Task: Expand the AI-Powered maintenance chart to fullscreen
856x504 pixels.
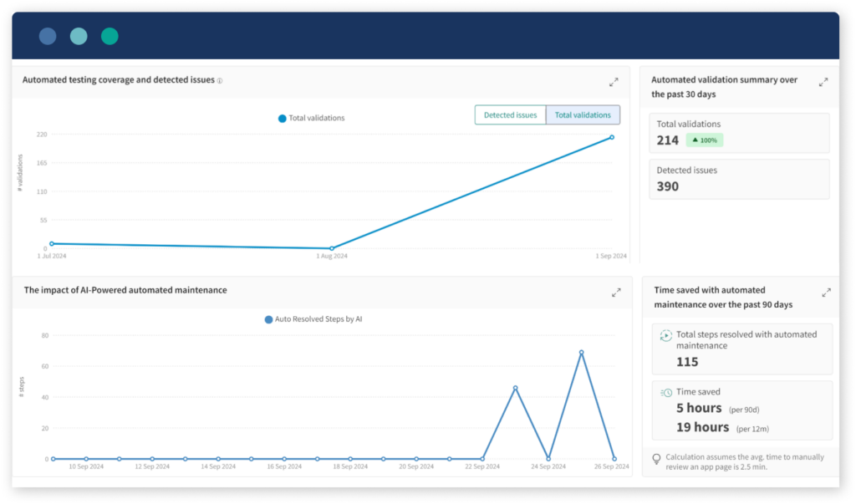Action: pyautogui.click(x=617, y=293)
